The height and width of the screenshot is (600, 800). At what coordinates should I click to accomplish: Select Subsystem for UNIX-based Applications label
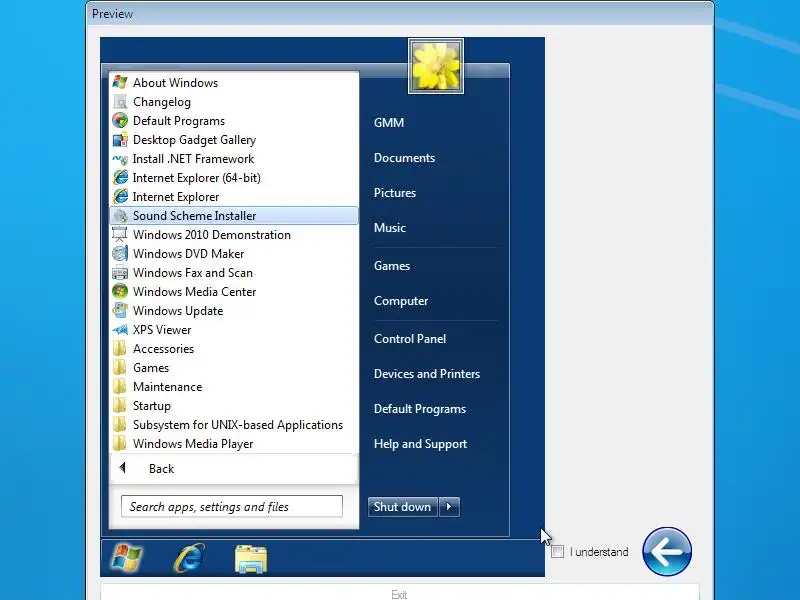238,425
